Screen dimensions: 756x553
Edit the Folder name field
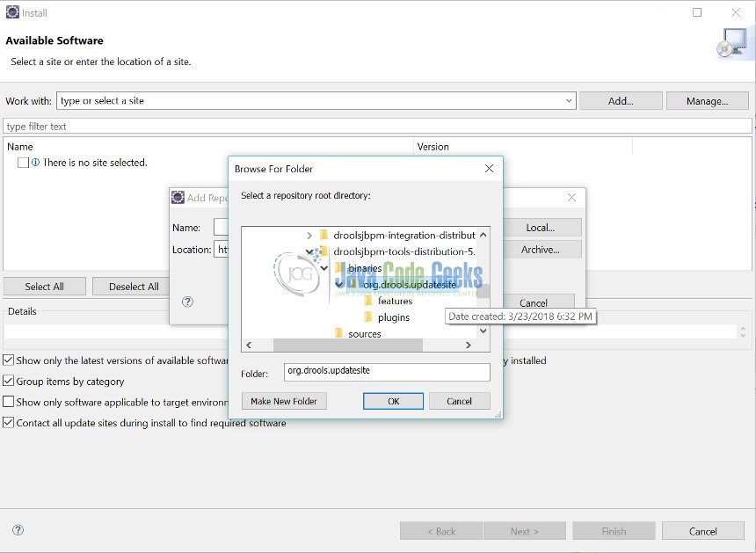click(387, 372)
